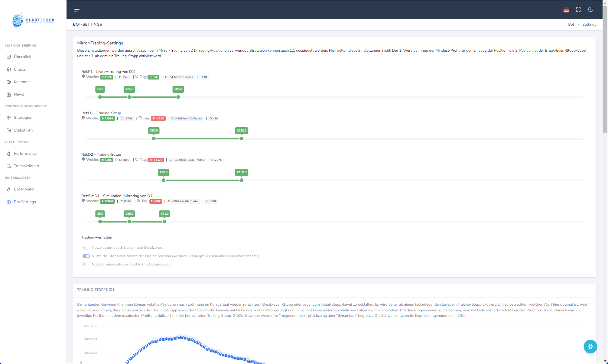This screenshot has height=364, width=608.
Task: Open the Überblick menu item
Action: pos(22,57)
